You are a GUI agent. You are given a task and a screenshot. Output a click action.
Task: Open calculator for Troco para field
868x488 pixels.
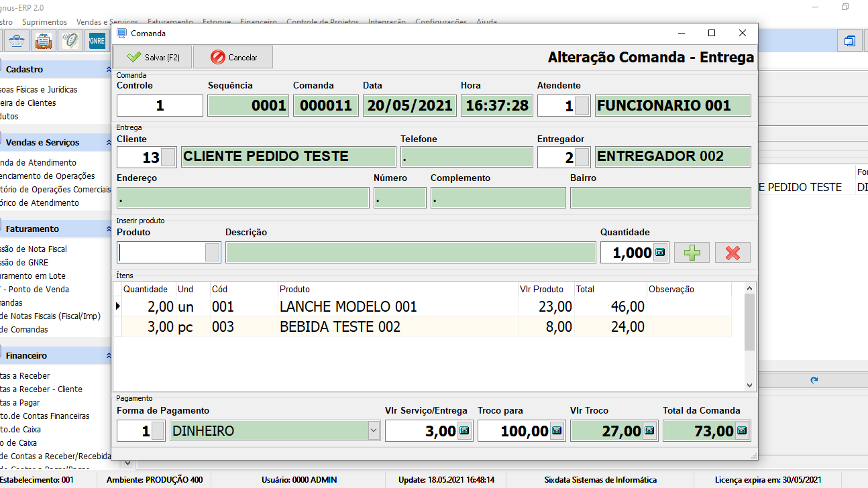(557, 431)
